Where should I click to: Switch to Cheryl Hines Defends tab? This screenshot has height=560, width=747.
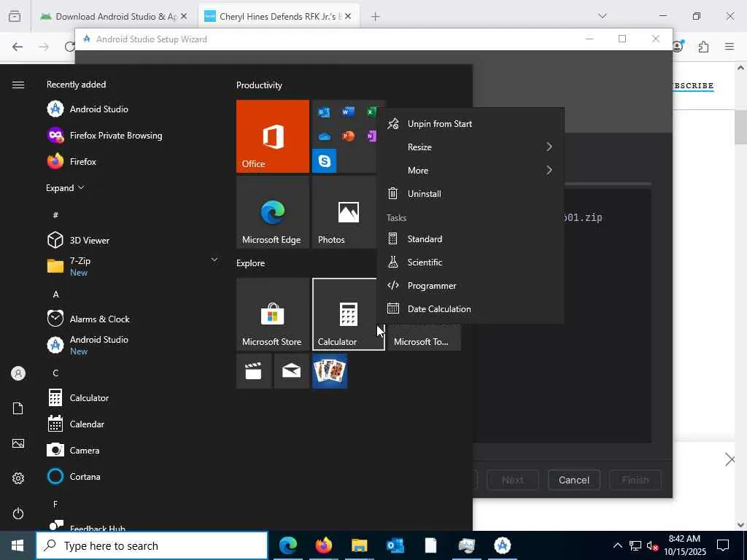click(279, 16)
